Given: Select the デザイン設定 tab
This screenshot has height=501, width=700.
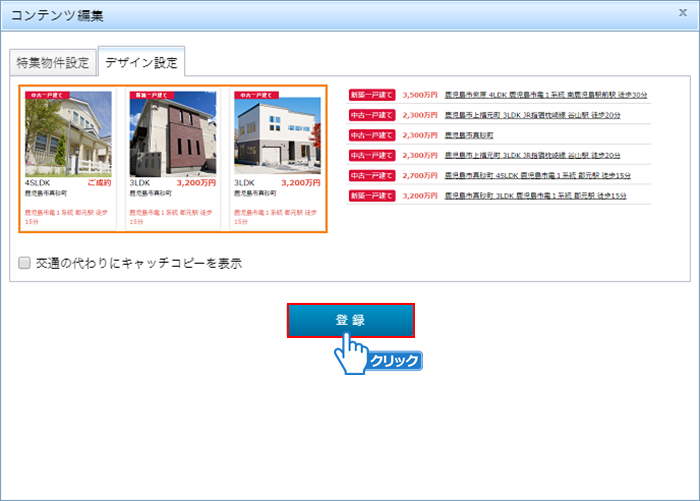Looking at the screenshot, I should pos(142,64).
